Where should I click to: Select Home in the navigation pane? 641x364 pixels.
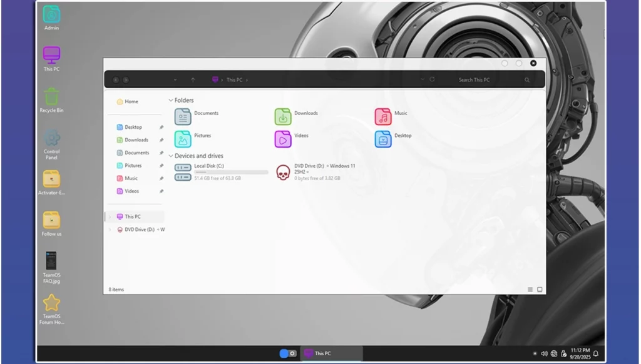[131, 101]
